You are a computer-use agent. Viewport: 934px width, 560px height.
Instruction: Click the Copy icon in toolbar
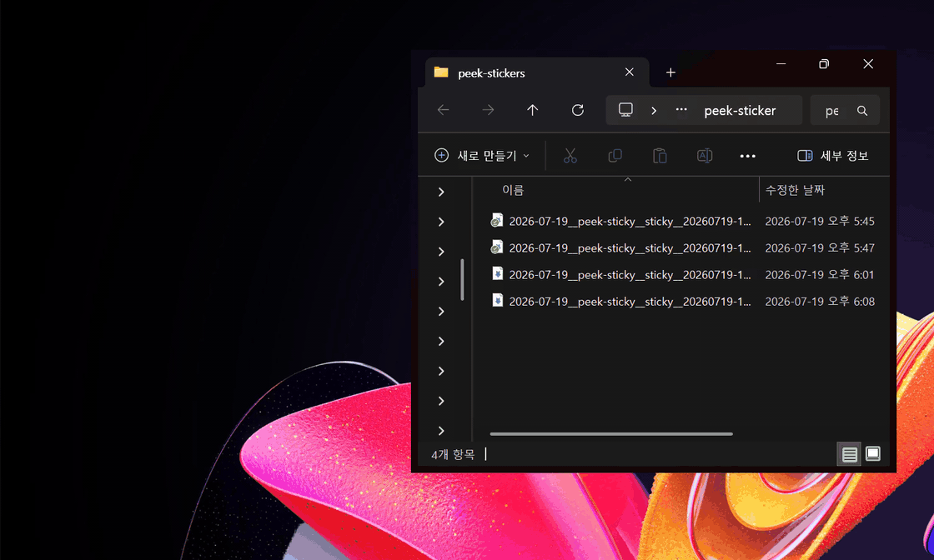(615, 156)
